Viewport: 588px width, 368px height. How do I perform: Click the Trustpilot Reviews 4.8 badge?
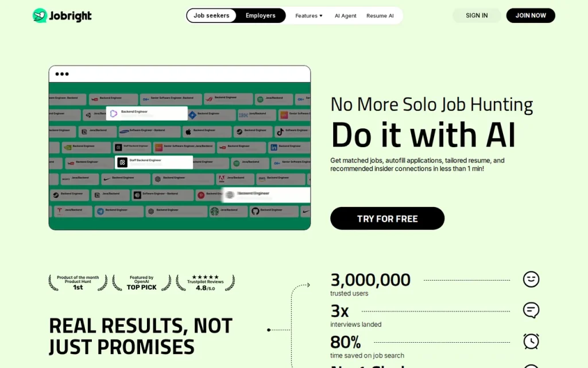[205, 282]
